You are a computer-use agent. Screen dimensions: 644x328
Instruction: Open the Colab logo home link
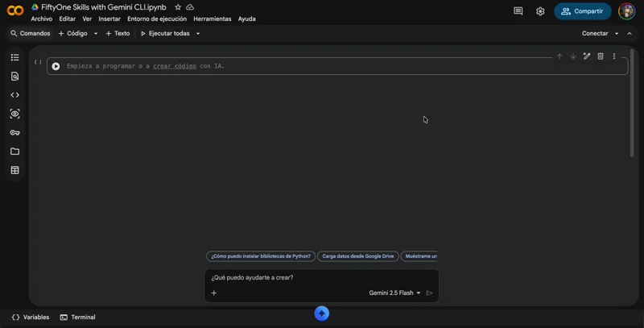coord(15,10)
